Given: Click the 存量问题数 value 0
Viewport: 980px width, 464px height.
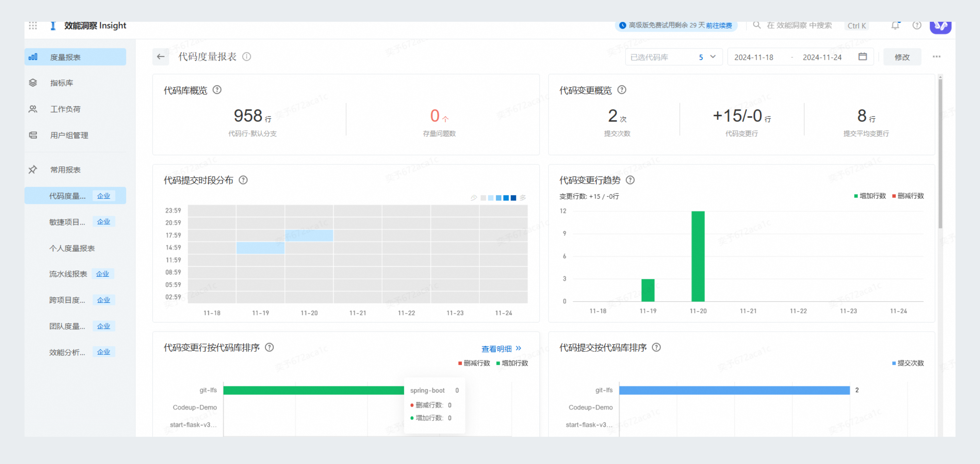Looking at the screenshot, I should point(439,116).
